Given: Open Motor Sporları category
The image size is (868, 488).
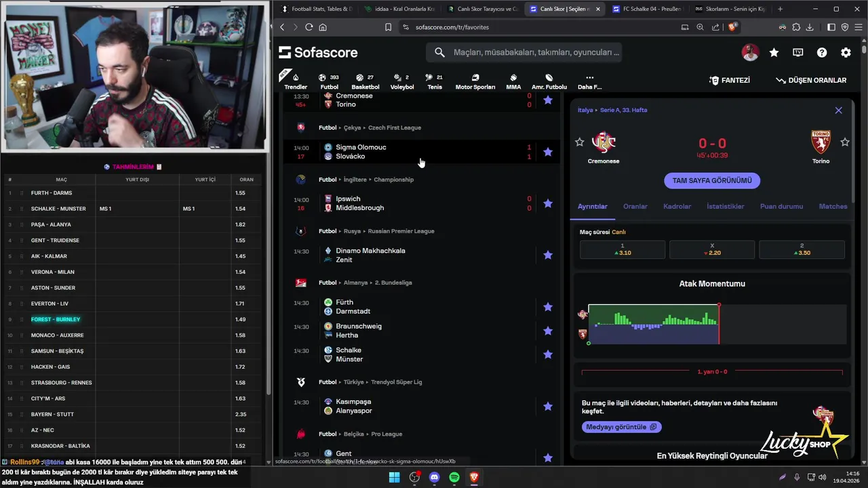Looking at the screenshot, I should (x=475, y=81).
